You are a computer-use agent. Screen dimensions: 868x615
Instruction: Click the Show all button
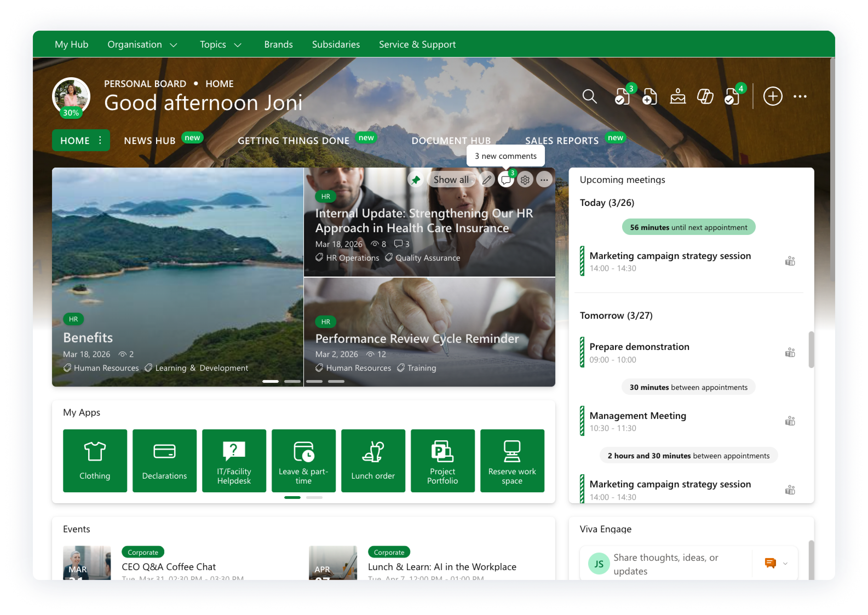(451, 180)
